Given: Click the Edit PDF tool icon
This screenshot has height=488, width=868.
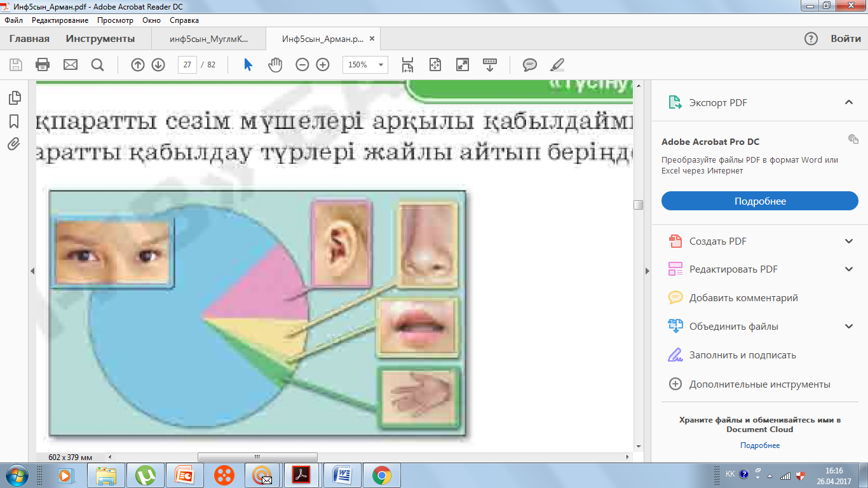Looking at the screenshot, I should click(675, 269).
